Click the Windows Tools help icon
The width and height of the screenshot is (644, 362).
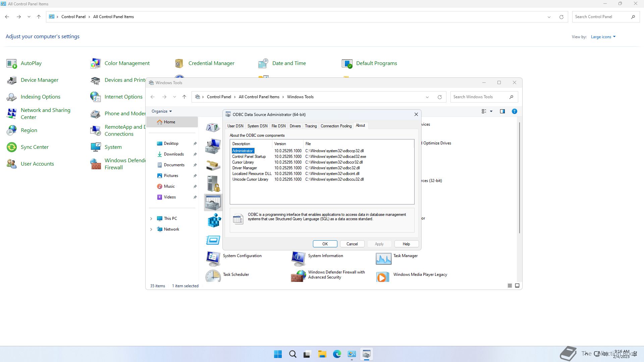[x=514, y=111]
